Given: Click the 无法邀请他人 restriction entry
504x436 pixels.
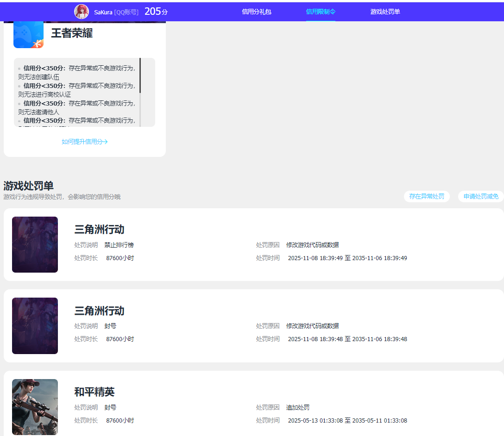Looking at the screenshot, I should pos(77,108).
